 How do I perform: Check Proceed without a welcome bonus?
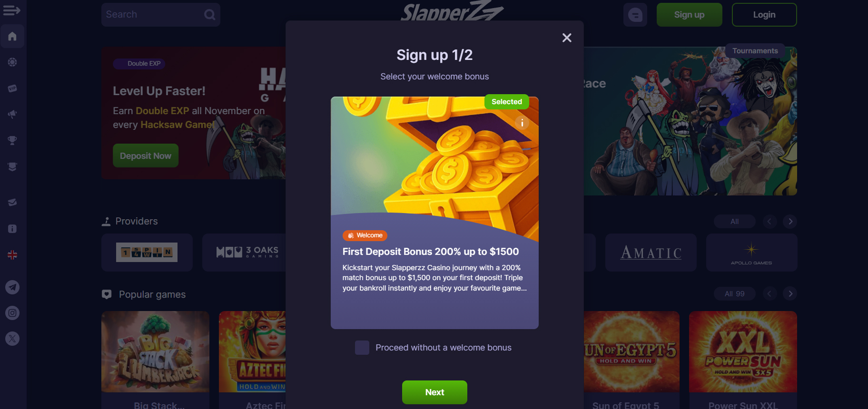click(362, 348)
